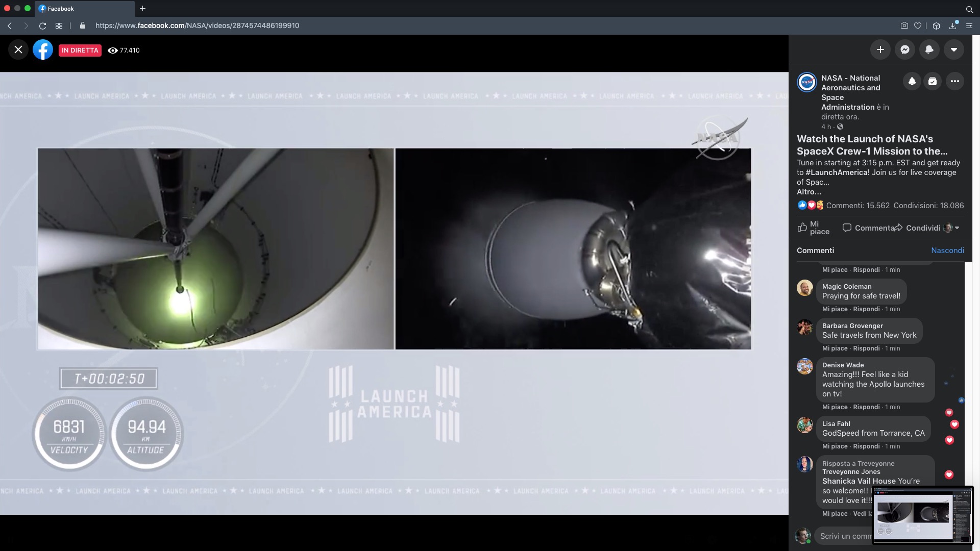Open Magic Coleman's avatar

805,288
